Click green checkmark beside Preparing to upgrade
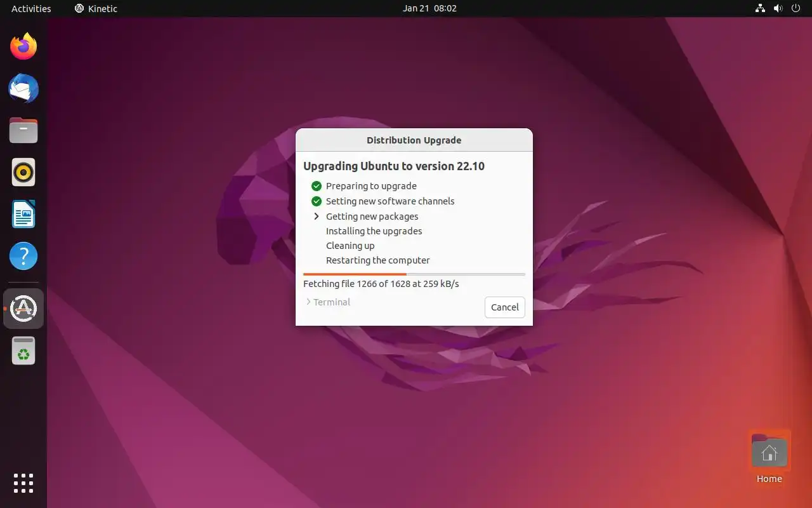 click(x=317, y=186)
